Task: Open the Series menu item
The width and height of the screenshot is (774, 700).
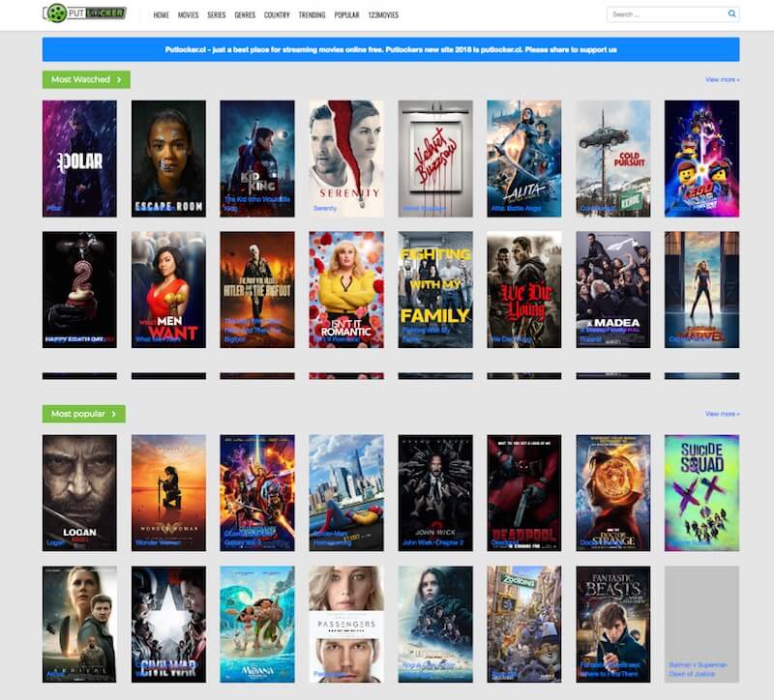Action: tap(216, 15)
